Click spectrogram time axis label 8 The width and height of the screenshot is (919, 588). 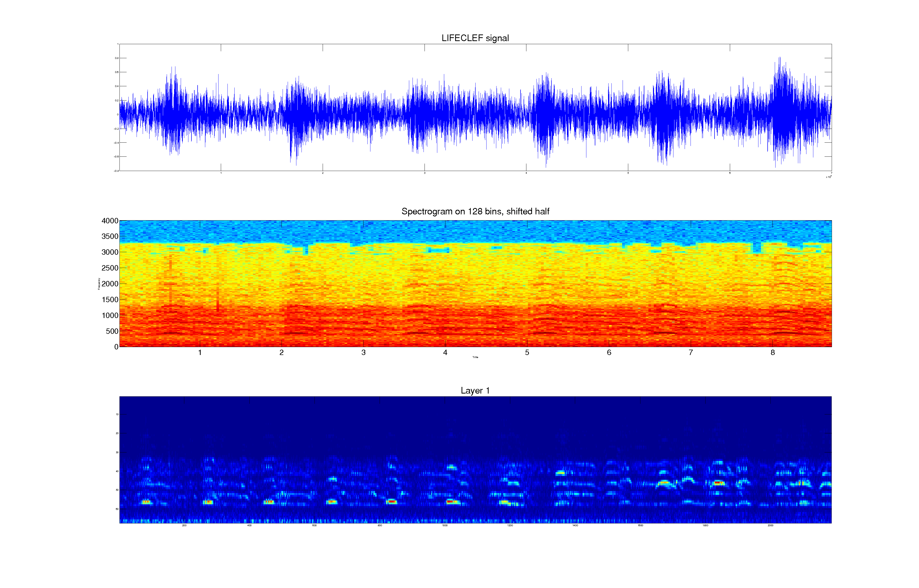pyautogui.click(x=773, y=353)
